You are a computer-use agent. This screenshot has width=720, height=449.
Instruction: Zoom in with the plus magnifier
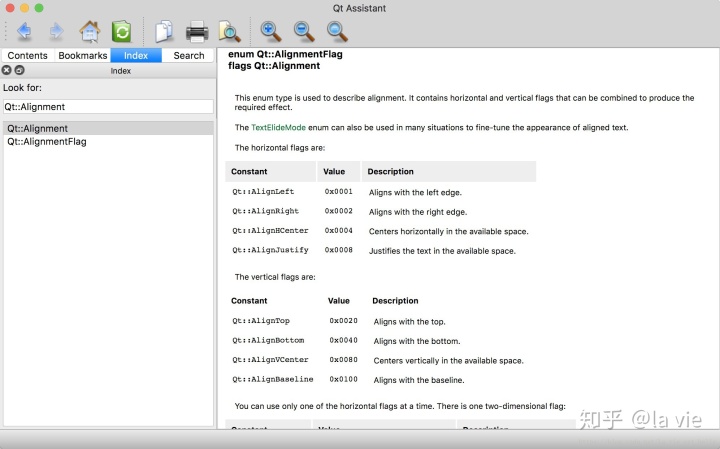(270, 31)
